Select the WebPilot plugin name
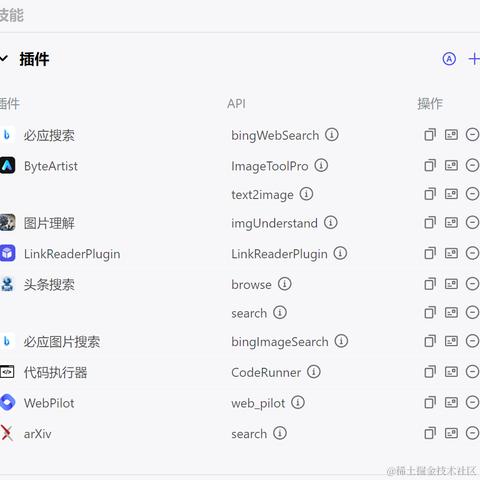This screenshot has width=480, height=480. (x=49, y=403)
